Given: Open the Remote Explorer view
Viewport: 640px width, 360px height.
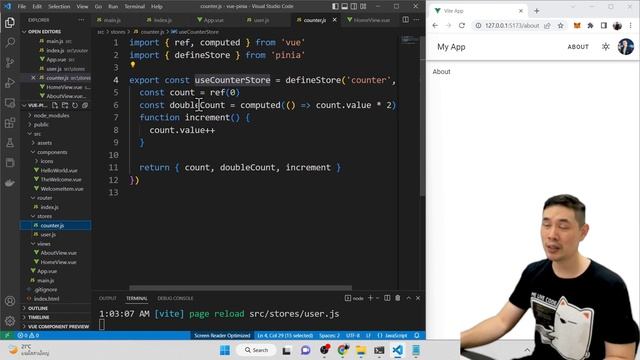Looking at the screenshot, I should 10,103.
